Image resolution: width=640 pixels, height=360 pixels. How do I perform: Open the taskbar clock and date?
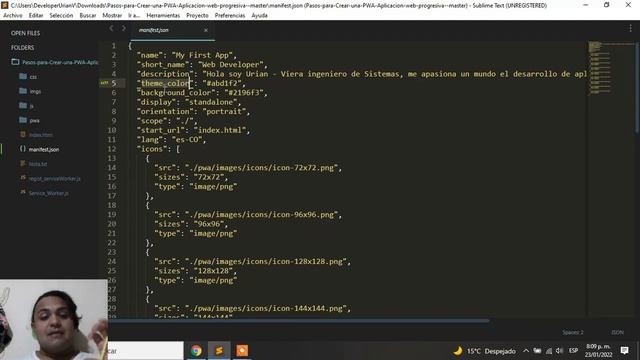[x=598, y=351]
